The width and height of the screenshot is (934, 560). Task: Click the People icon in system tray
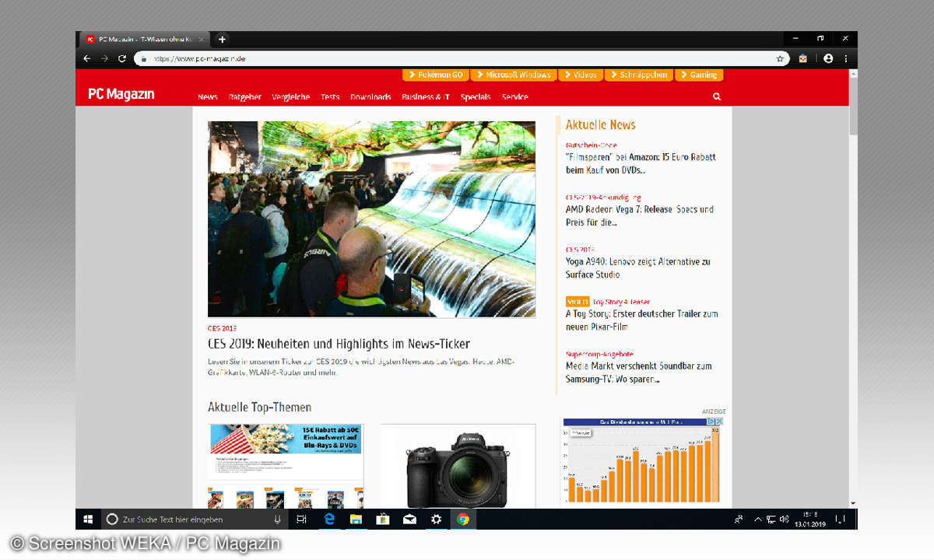click(739, 519)
